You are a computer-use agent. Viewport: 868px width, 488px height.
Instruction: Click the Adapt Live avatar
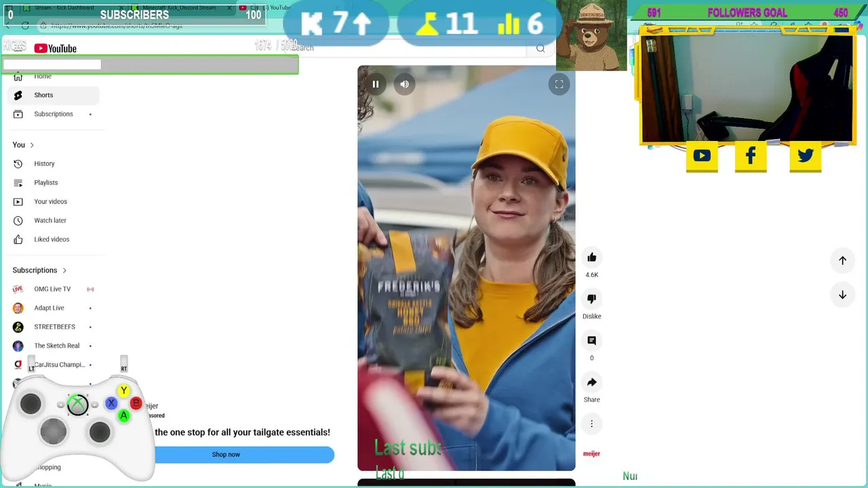coord(18,308)
